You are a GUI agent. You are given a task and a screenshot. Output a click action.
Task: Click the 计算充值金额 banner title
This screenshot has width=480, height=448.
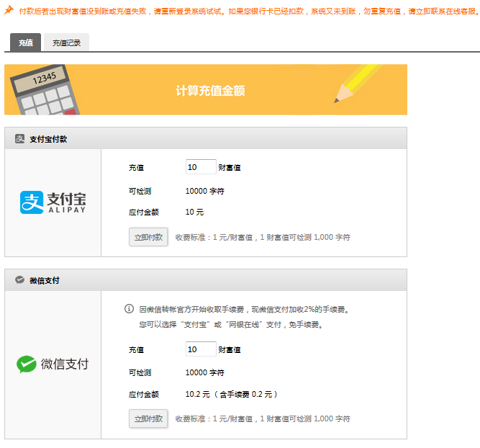tap(210, 91)
